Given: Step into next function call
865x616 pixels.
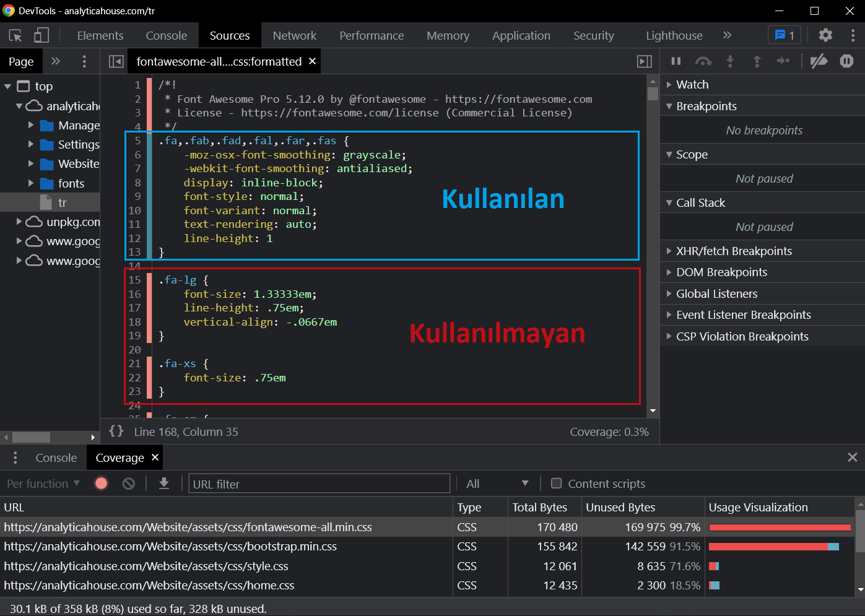Looking at the screenshot, I should (x=730, y=61).
